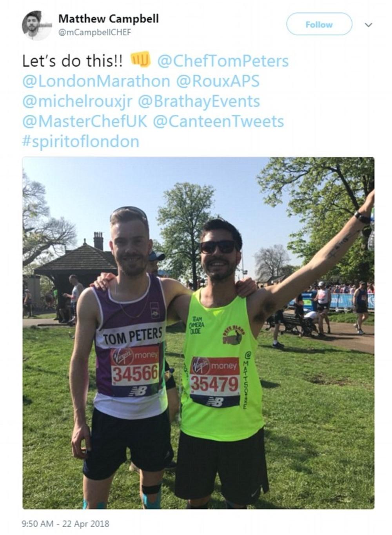Select the @CanteenTweets mention
Viewport: 392px width, 535px height.
point(218,121)
